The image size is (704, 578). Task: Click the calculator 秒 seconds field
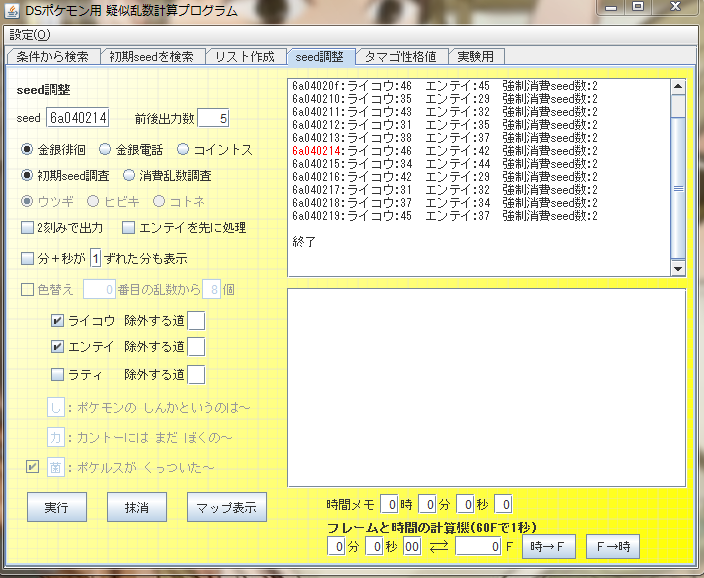point(374,547)
